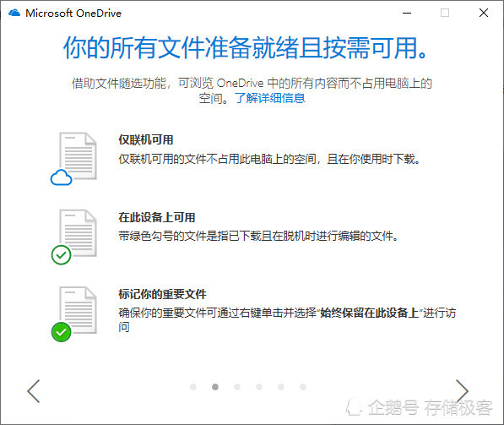The image size is (504, 425).
Task: Open the 了解详细信息 link
Action: [x=269, y=98]
